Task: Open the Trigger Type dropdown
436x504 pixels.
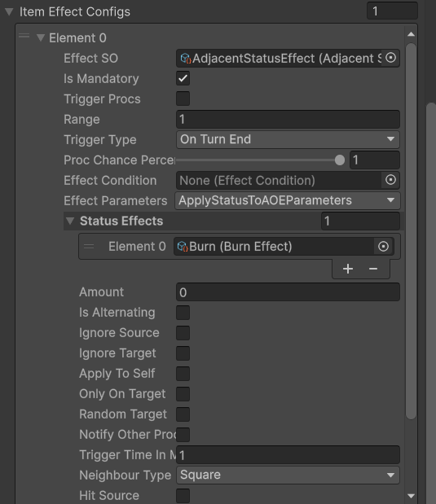Action: pos(288,139)
